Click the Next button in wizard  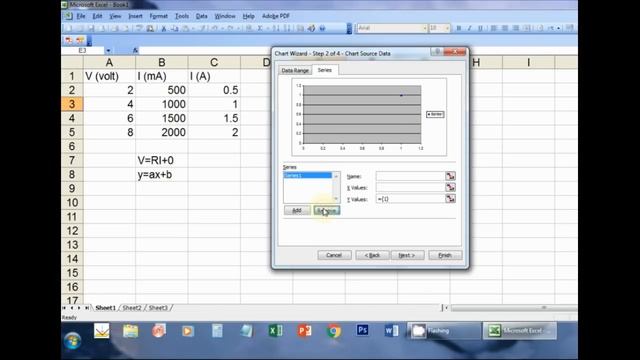407,255
